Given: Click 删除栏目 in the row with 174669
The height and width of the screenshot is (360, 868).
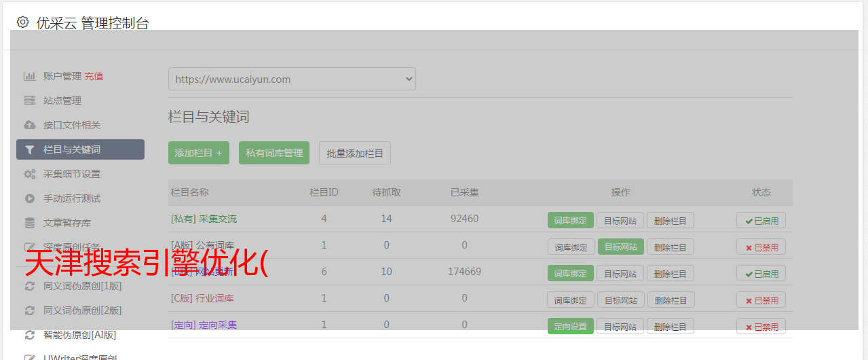Looking at the screenshot, I should point(671,273).
